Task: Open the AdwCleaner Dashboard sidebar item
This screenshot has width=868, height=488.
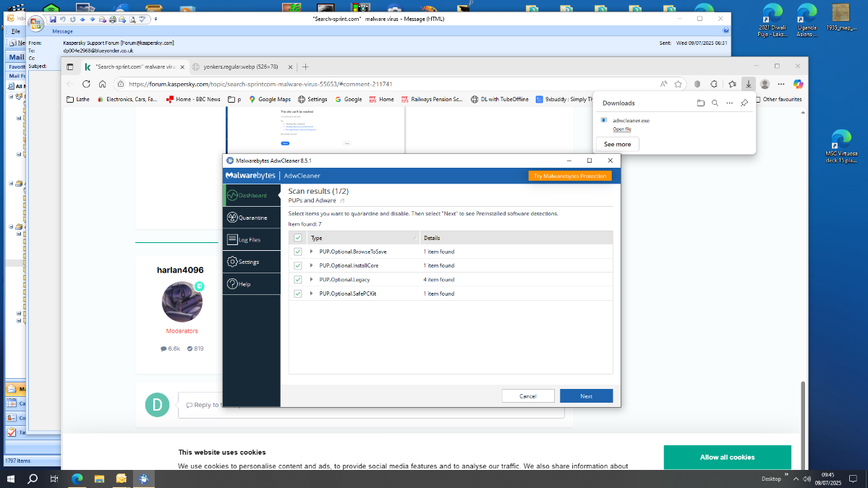Action: 251,195
